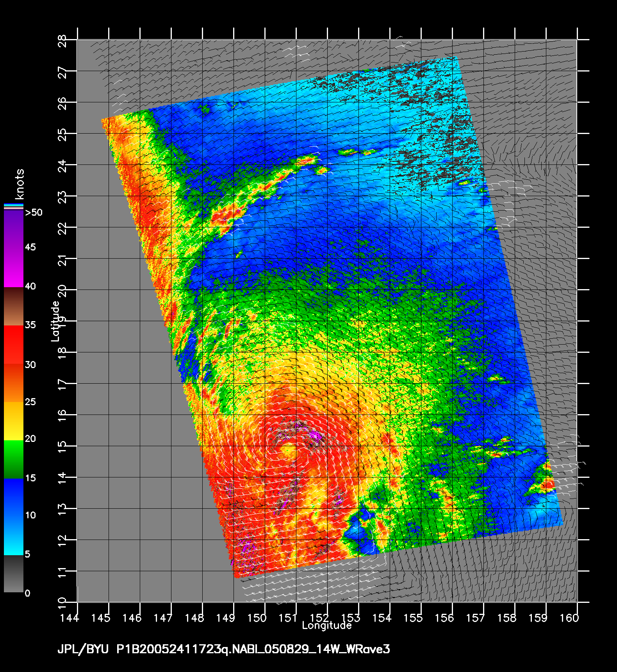Image resolution: width=617 pixels, height=672 pixels.
Task: Click the longitude tick label '154'
Action: point(382,618)
